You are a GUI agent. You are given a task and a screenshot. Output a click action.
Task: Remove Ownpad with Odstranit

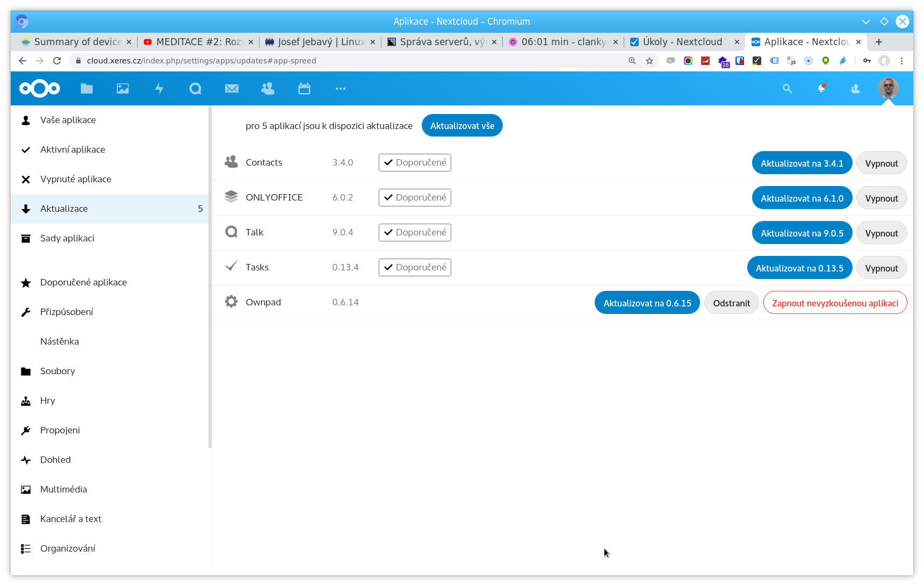(732, 303)
